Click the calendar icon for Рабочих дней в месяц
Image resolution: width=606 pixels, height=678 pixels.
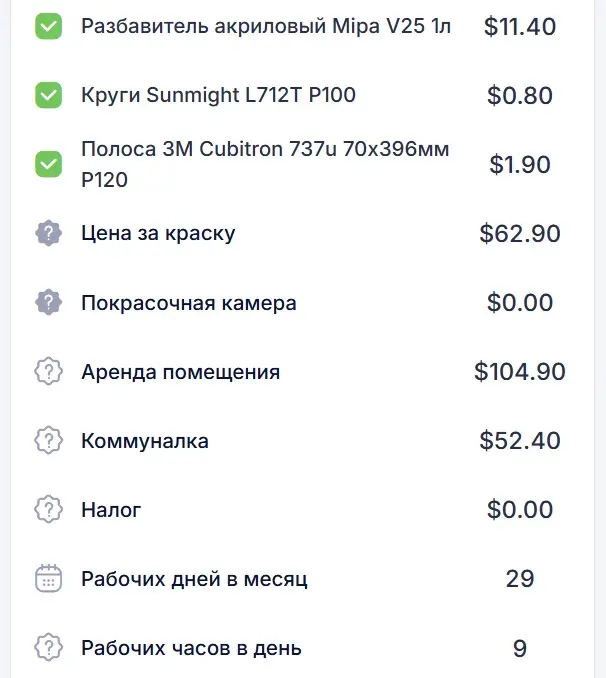click(49, 578)
